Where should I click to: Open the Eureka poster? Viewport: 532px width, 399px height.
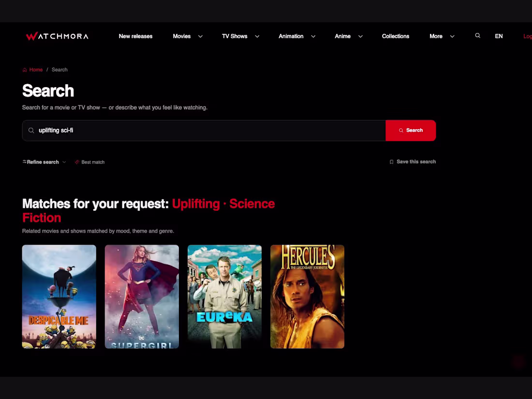[x=224, y=296]
